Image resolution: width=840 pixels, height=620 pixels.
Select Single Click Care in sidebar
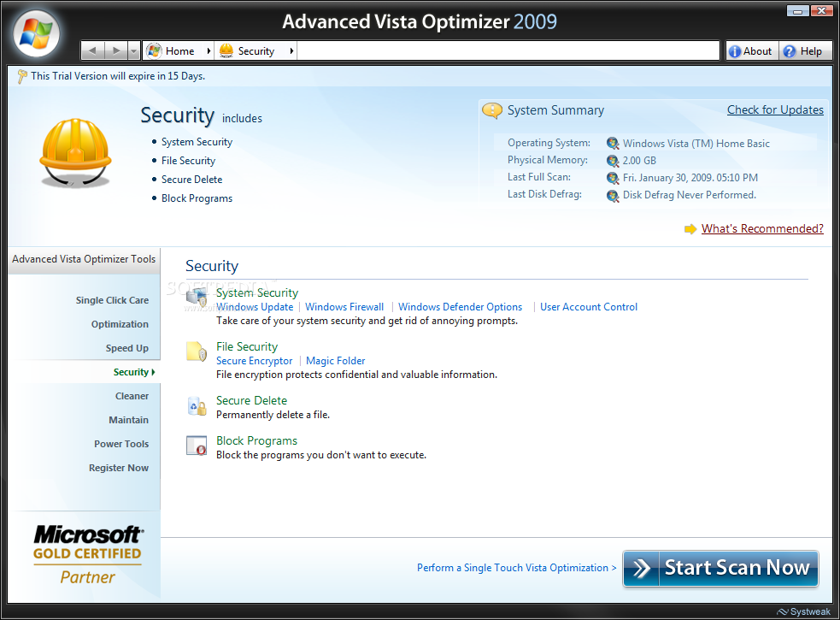click(112, 300)
